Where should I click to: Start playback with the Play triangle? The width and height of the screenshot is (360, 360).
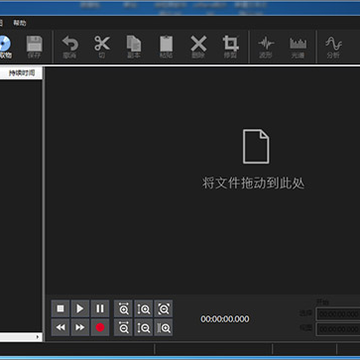80,308
